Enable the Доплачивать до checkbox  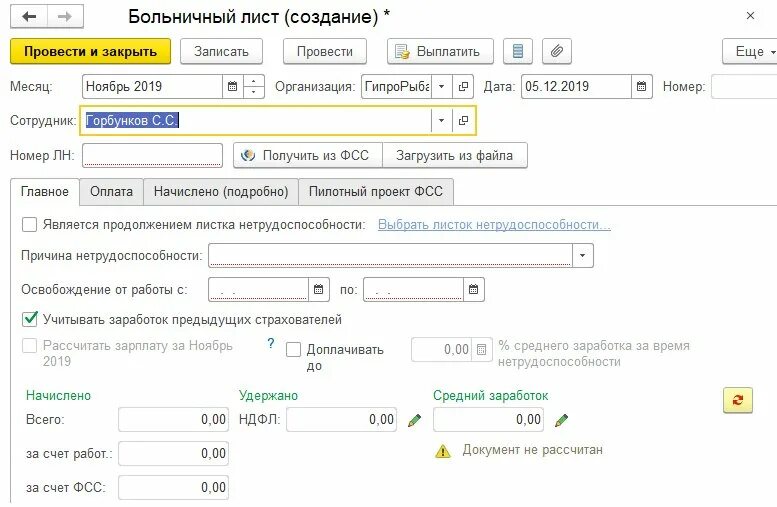(293, 349)
